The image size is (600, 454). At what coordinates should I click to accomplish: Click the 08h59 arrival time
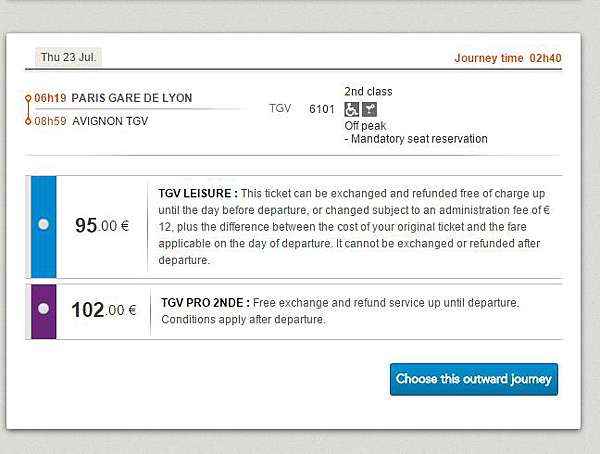pos(50,121)
